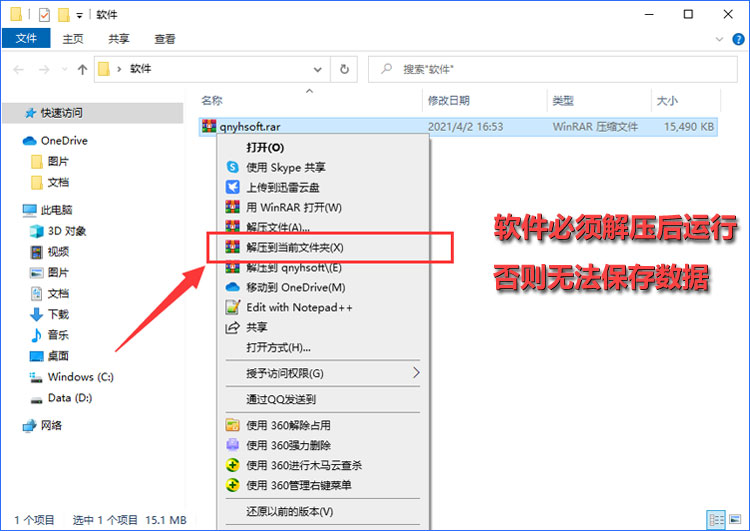The height and width of the screenshot is (531, 750).
Task: Switch to large icons view
Action: (x=735, y=520)
